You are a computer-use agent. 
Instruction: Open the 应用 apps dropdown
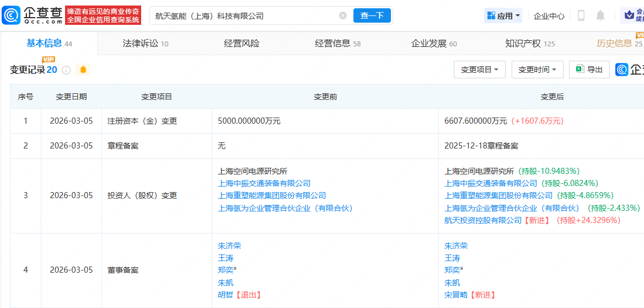pos(503,15)
